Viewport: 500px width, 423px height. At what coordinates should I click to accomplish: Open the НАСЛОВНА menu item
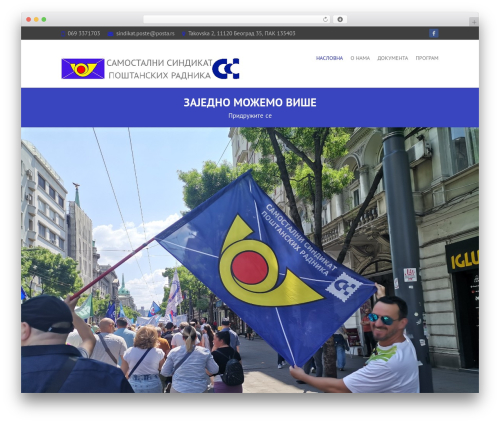click(x=329, y=58)
